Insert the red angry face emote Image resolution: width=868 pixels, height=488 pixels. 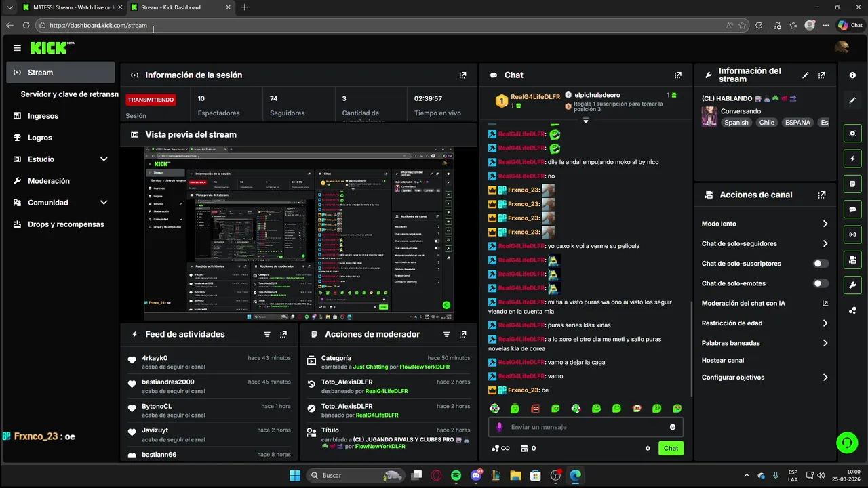tap(535, 409)
